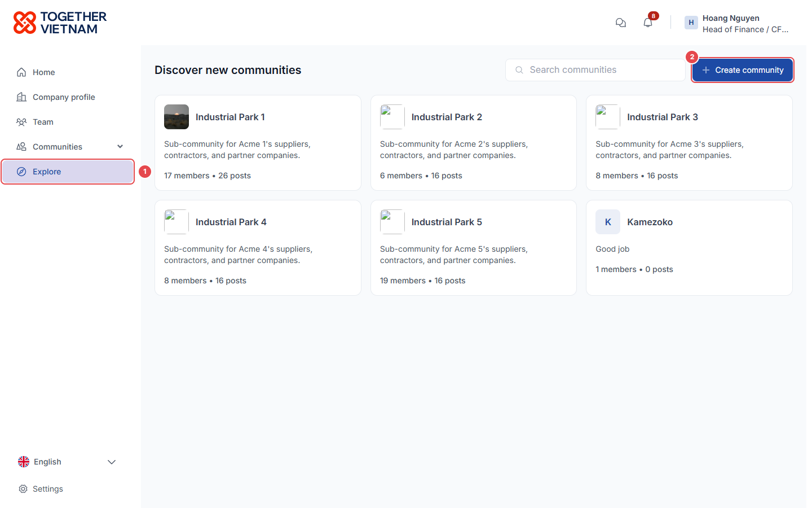The image size is (812, 508).
Task: Click the search magnifier icon
Action: click(x=519, y=70)
